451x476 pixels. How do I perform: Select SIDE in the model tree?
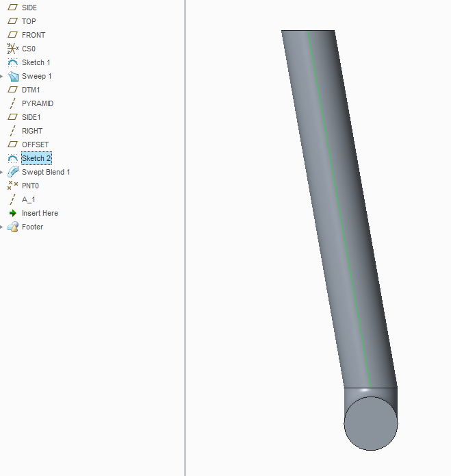pos(29,8)
